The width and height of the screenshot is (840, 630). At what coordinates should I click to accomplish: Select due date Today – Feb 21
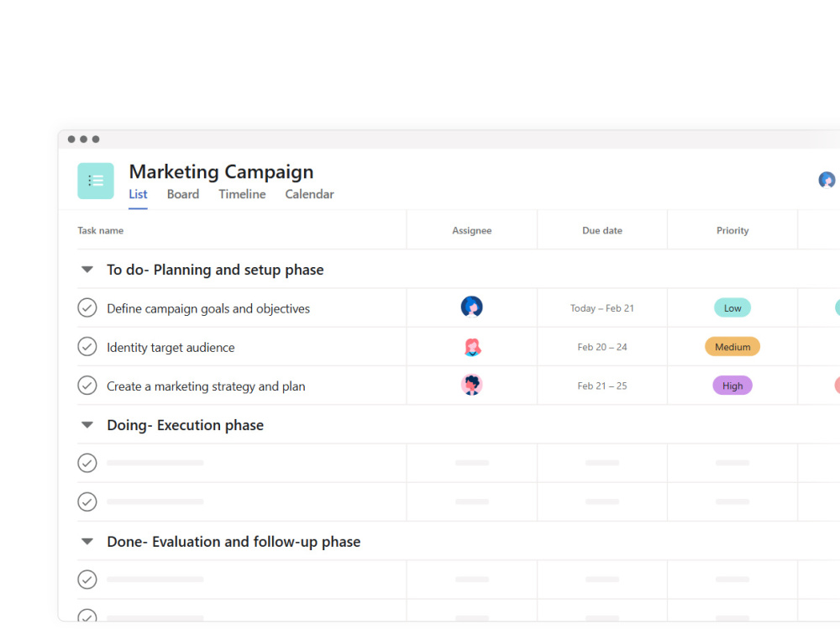click(x=602, y=308)
